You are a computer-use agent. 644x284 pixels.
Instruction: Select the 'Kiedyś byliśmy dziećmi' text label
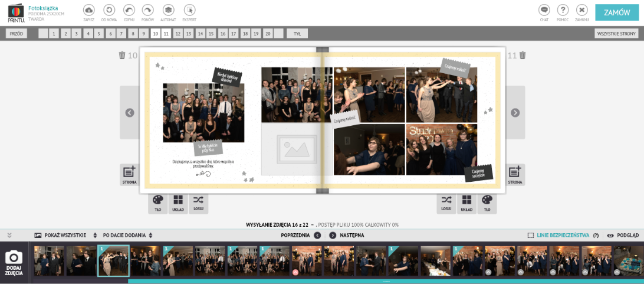[x=227, y=77]
